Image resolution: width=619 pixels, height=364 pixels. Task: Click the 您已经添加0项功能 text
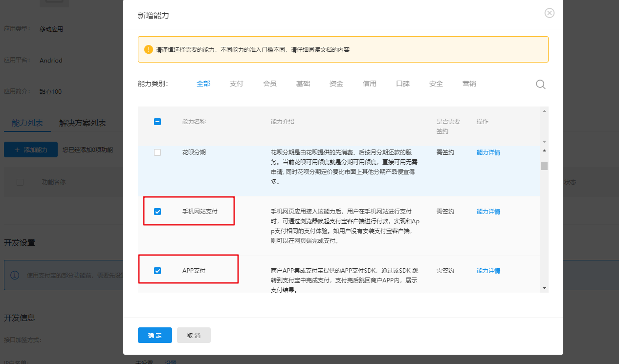(x=88, y=150)
